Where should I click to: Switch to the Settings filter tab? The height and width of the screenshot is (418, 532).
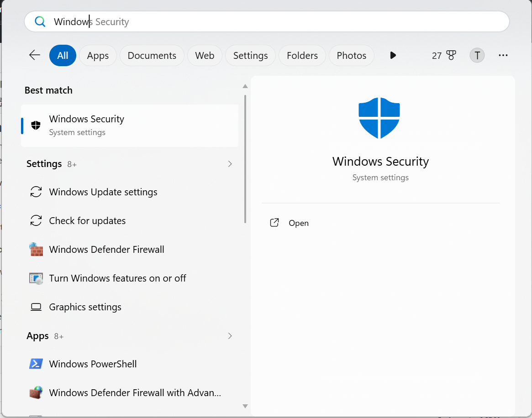[250, 55]
